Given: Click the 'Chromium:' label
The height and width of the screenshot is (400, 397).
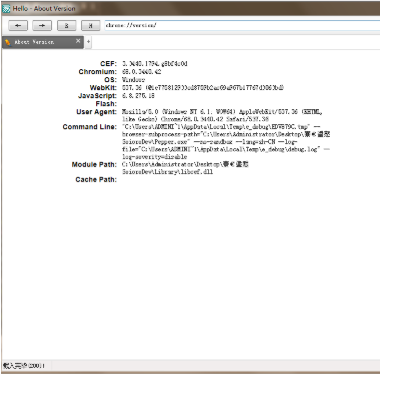Looking at the screenshot, I should [98, 72].
